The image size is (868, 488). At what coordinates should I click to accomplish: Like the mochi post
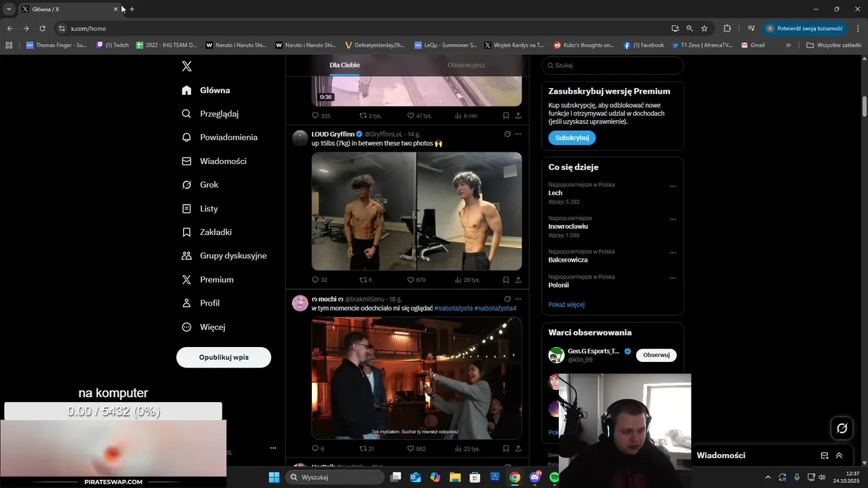(x=416, y=449)
